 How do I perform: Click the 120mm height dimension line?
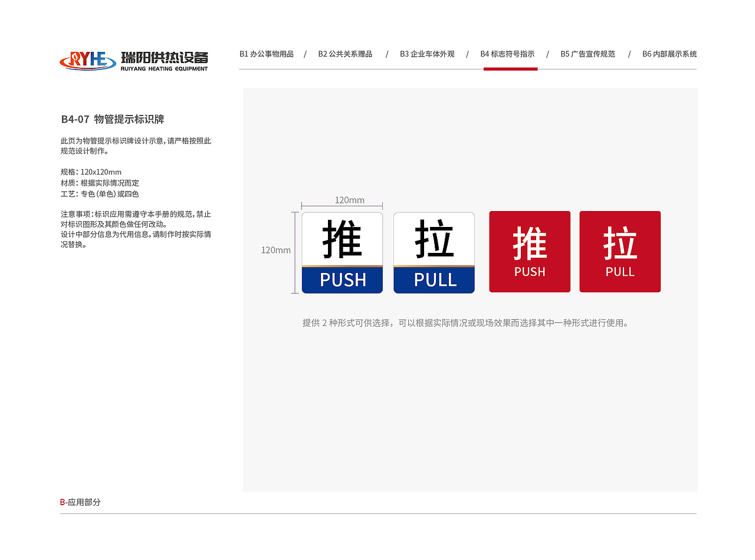point(295,251)
